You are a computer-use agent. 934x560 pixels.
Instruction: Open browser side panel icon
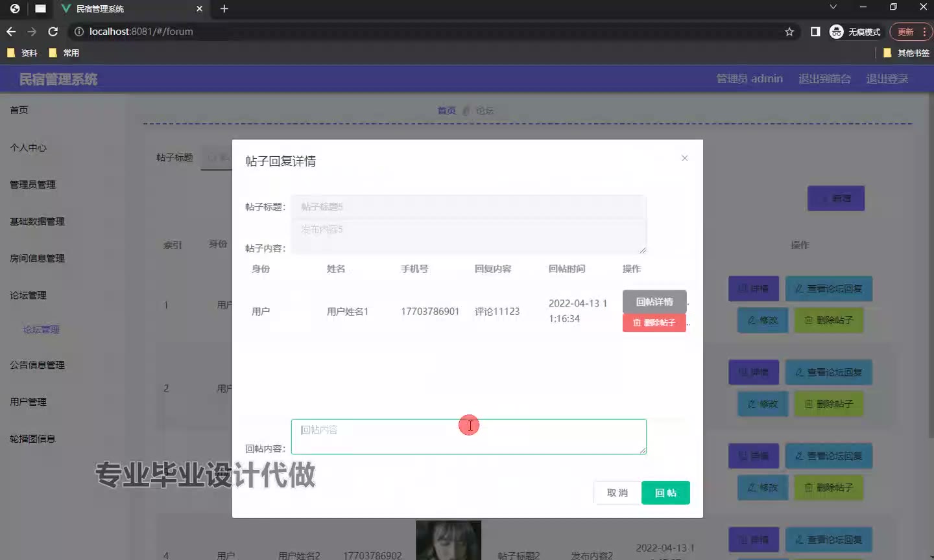(x=815, y=32)
